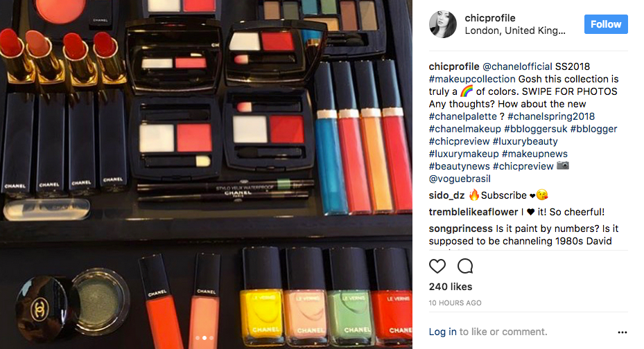This screenshot has height=349, width=644.
Task: Click the Log in link
Action: coord(442,332)
